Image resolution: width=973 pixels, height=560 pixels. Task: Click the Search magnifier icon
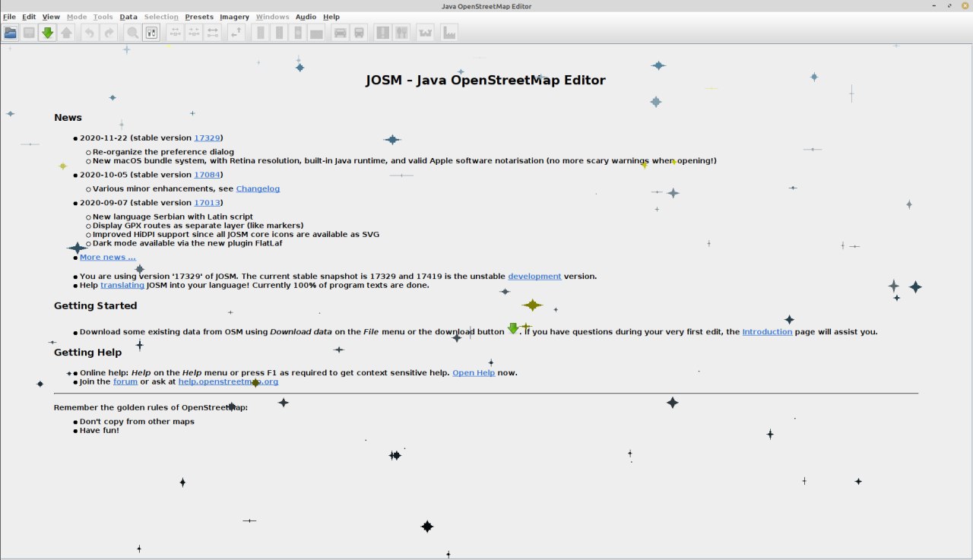[132, 33]
